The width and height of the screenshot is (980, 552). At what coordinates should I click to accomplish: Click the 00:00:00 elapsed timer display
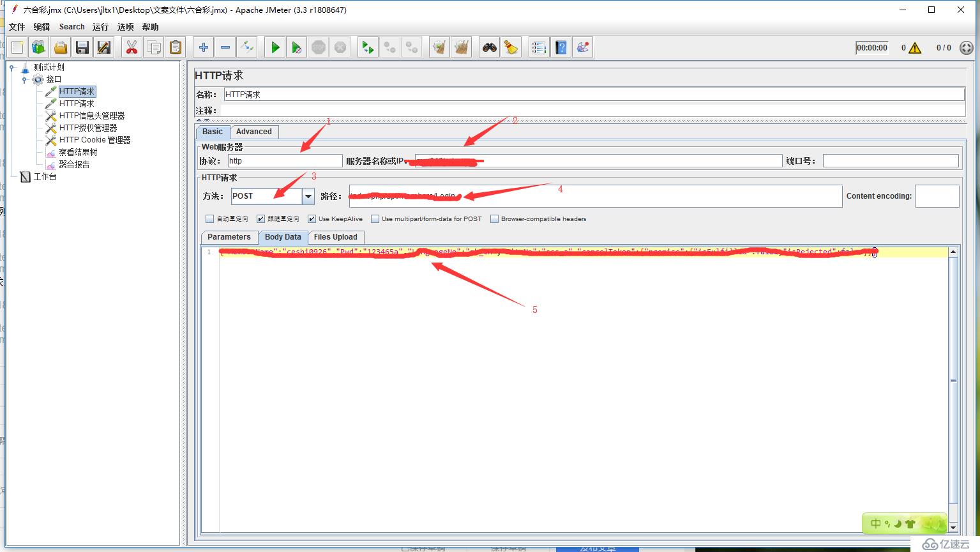pyautogui.click(x=871, y=48)
